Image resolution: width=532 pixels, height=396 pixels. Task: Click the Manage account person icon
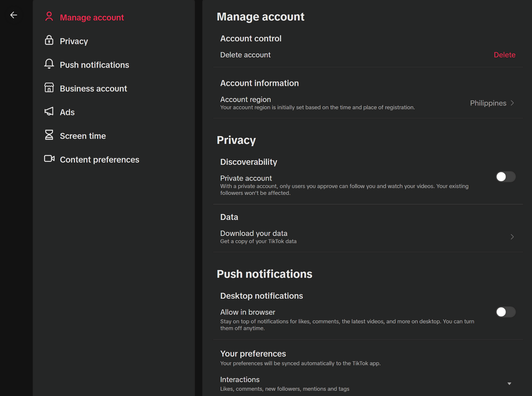(49, 17)
